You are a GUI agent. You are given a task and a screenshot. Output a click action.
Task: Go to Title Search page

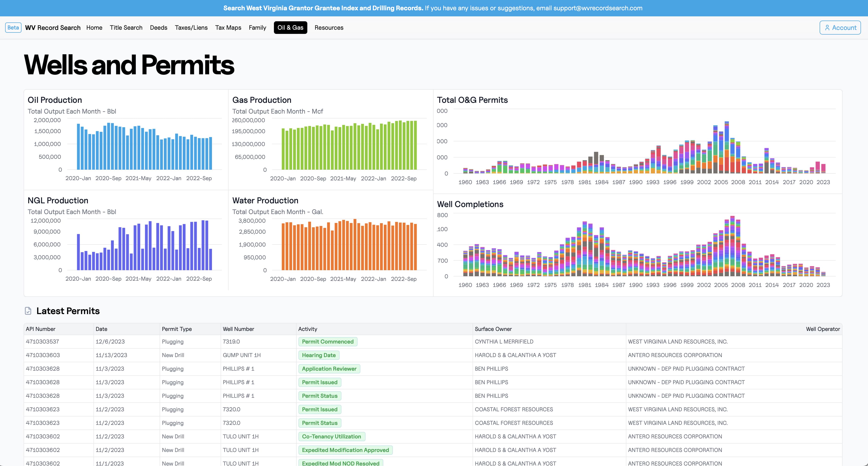click(126, 28)
